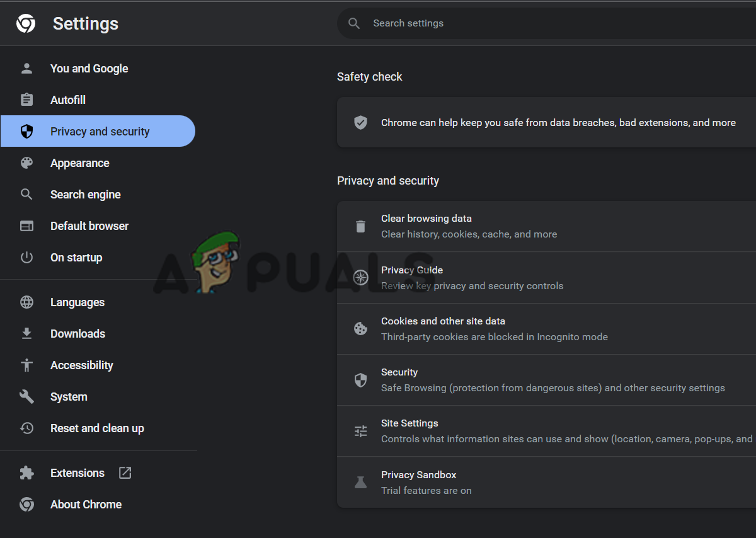The width and height of the screenshot is (756, 538).
Task: Navigate to Downloads settings
Action: tap(77, 334)
